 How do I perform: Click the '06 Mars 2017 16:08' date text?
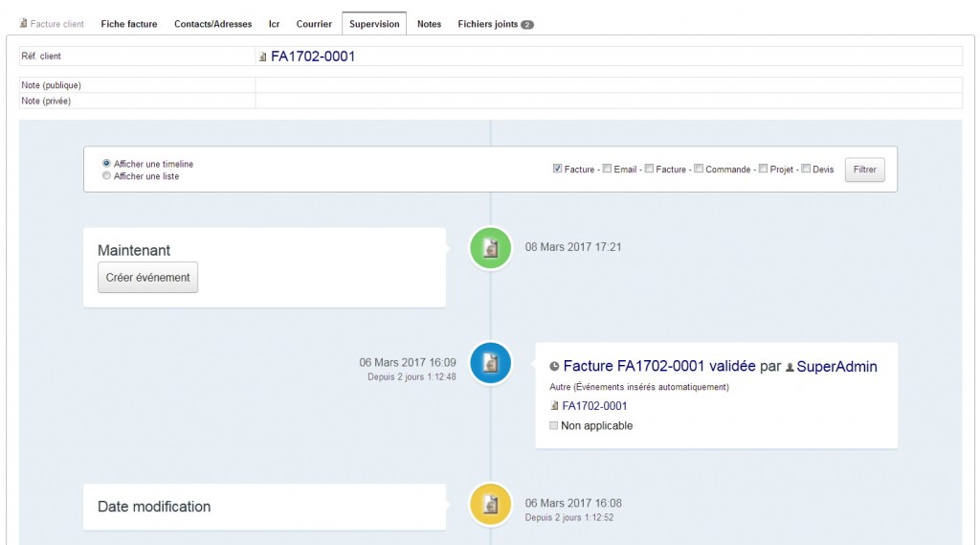(573, 503)
